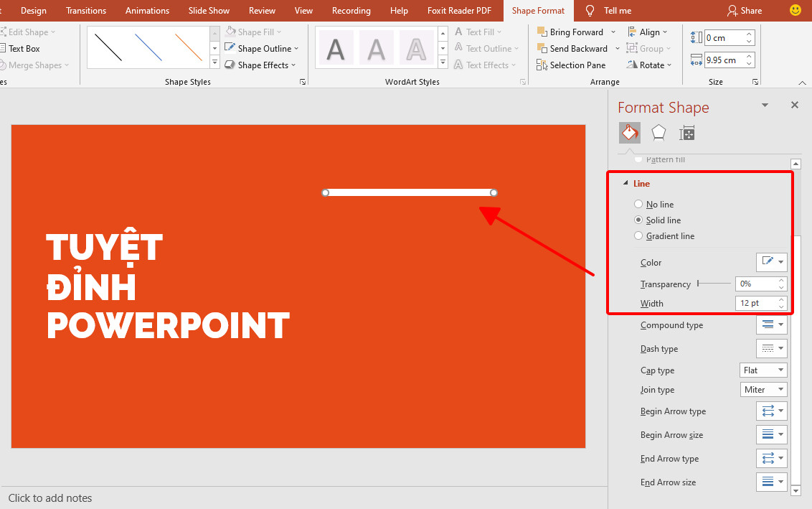Click the Selection Pane icon
This screenshot has width=812, height=509.
click(543, 65)
